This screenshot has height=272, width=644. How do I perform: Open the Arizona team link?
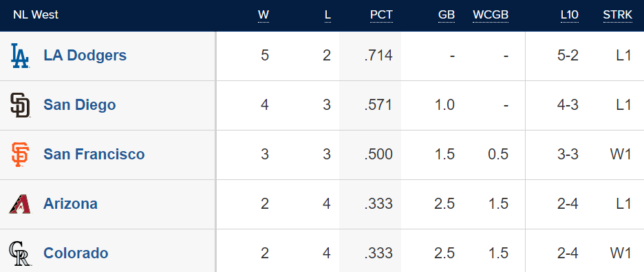click(70, 204)
